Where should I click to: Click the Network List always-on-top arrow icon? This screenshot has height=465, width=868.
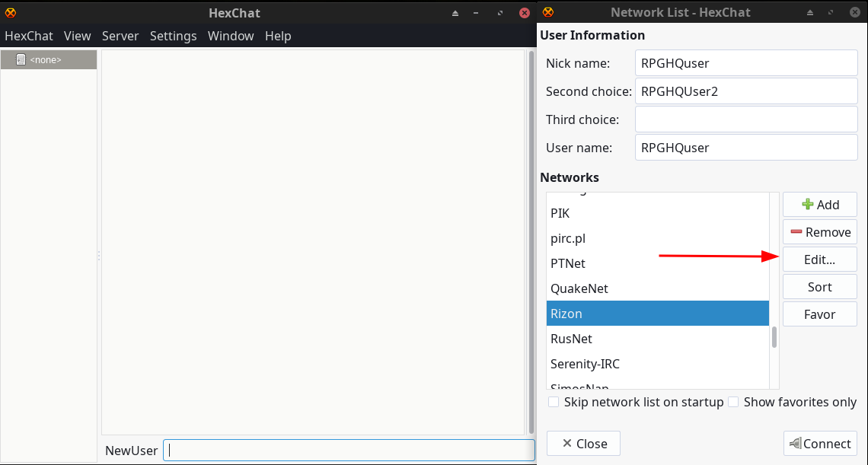point(810,12)
